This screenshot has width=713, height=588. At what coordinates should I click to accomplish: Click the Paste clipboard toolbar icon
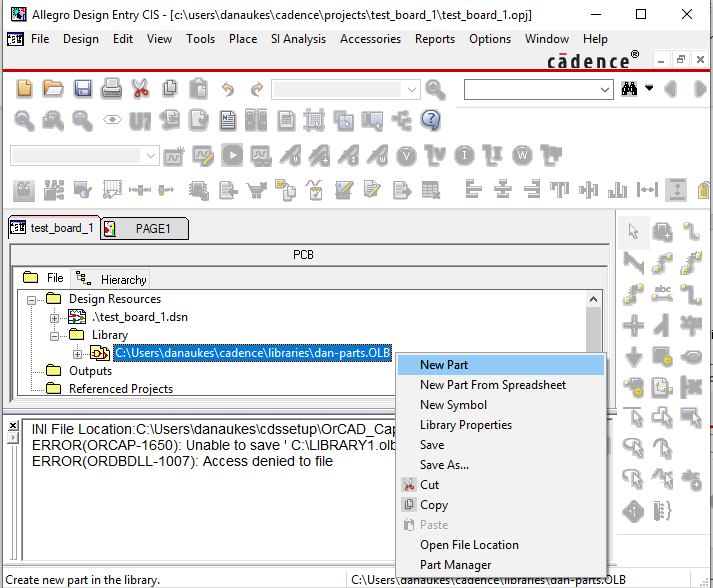tap(199, 88)
